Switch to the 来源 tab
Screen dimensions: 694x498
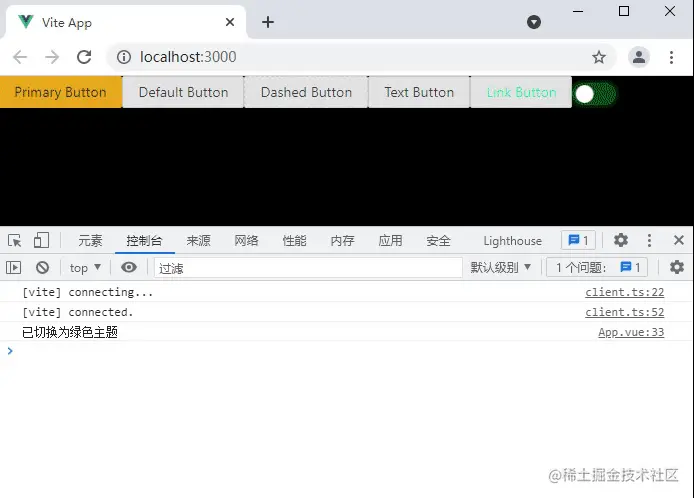coord(198,241)
